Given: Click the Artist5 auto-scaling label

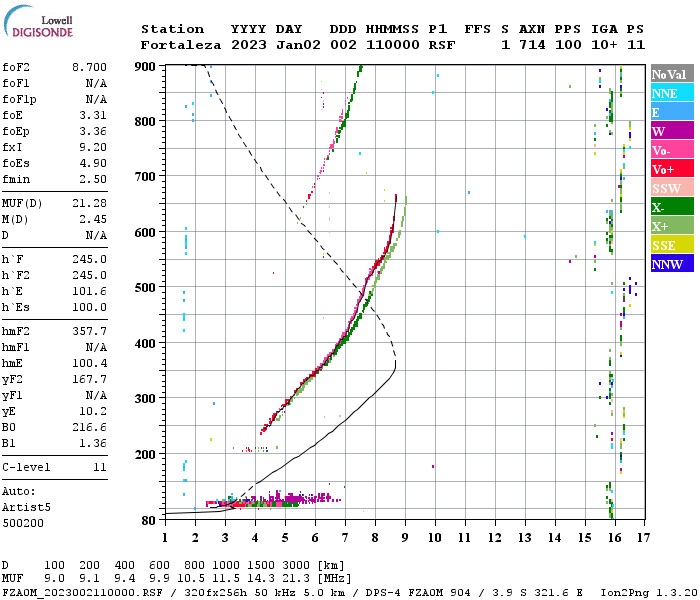Looking at the screenshot, I should coord(26,508).
